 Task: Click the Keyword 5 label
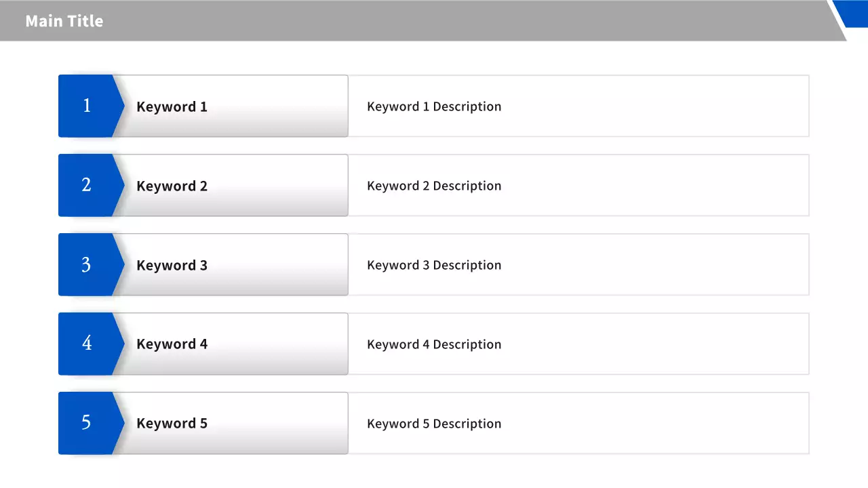172,424
